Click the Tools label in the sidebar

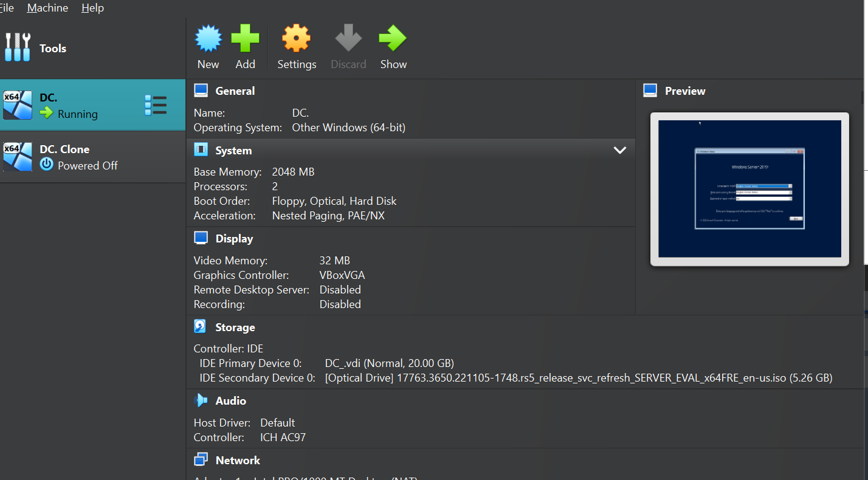click(x=53, y=49)
